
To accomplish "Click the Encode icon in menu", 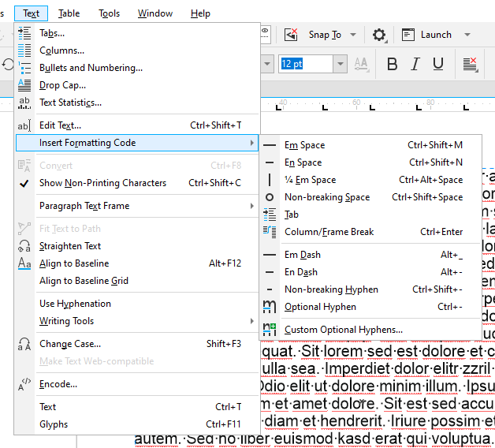I will [24, 384].
